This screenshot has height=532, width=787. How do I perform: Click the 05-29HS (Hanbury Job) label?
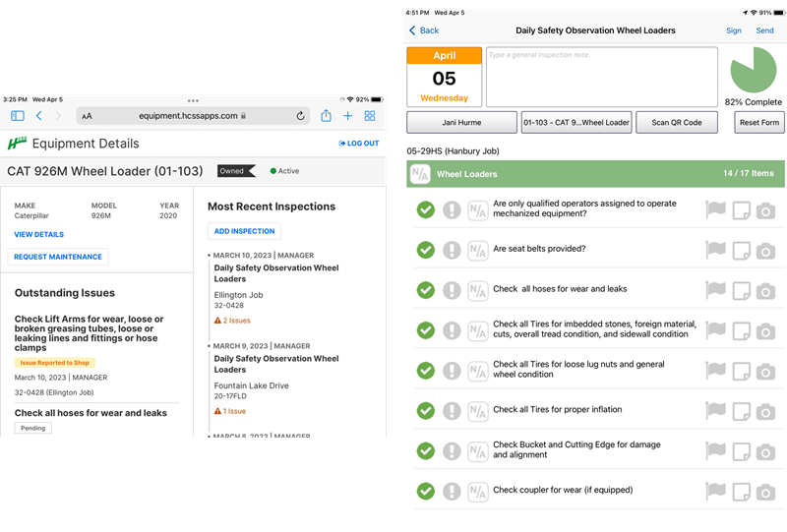tap(453, 151)
